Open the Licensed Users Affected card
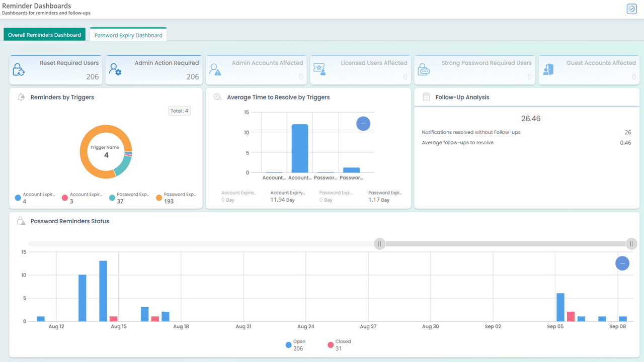Image resolution: width=644 pixels, height=362 pixels. point(360,70)
